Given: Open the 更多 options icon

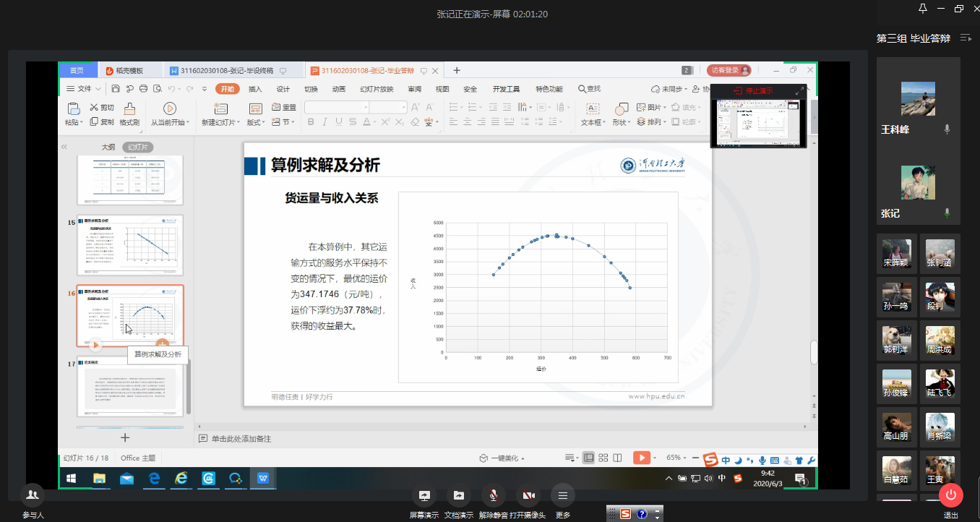Looking at the screenshot, I should (562, 495).
